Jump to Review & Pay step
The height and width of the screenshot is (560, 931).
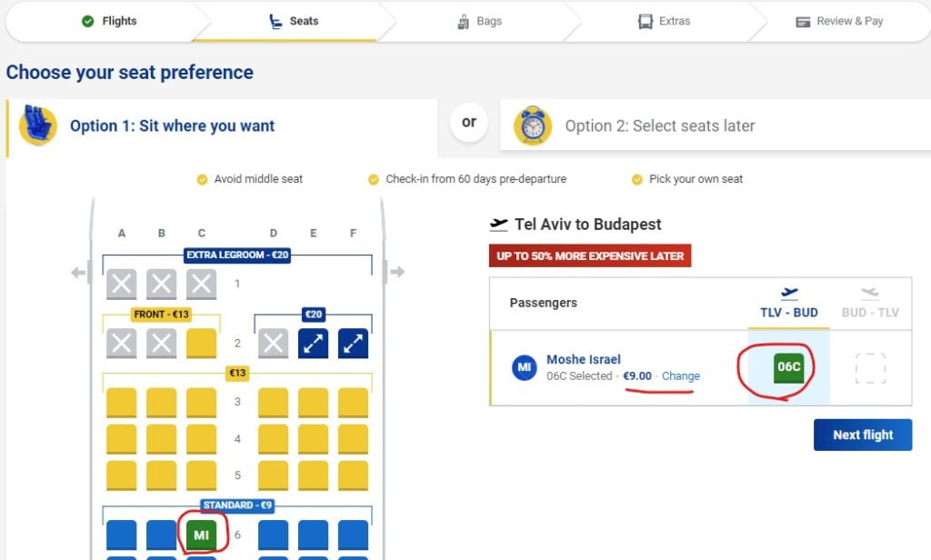(x=839, y=21)
